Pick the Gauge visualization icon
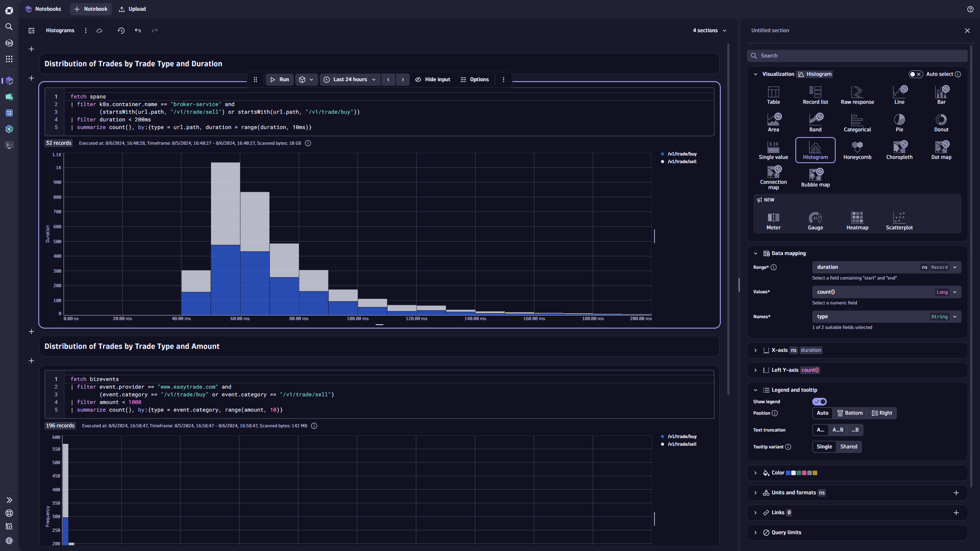 815,221
